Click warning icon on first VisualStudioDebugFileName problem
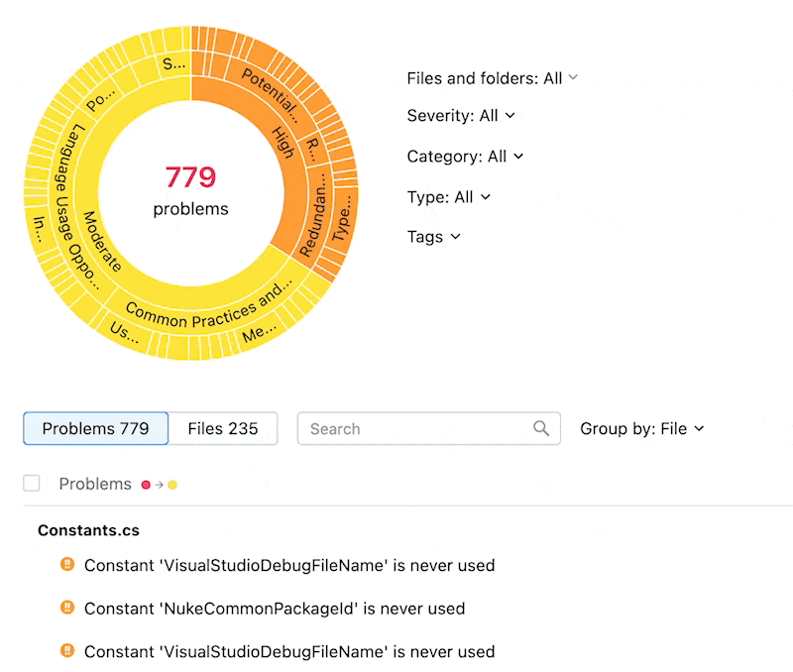This screenshot has width=793, height=672. coord(67,564)
